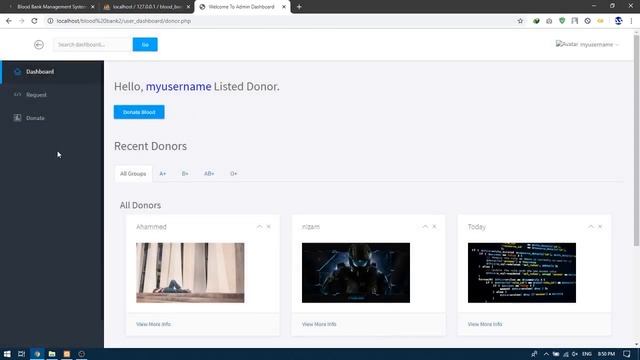640x360 pixels.
Task: Click the myusername link in greeting
Action: [x=178, y=87]
